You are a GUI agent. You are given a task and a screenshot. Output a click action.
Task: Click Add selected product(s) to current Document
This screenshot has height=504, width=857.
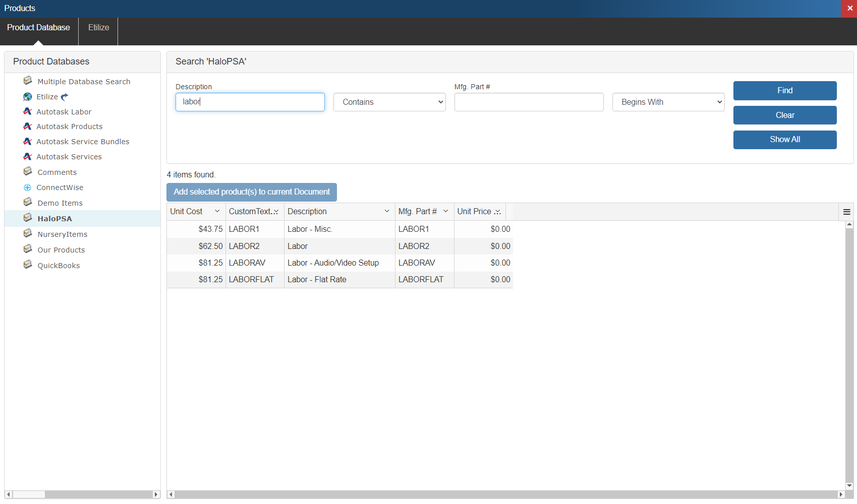251,192
